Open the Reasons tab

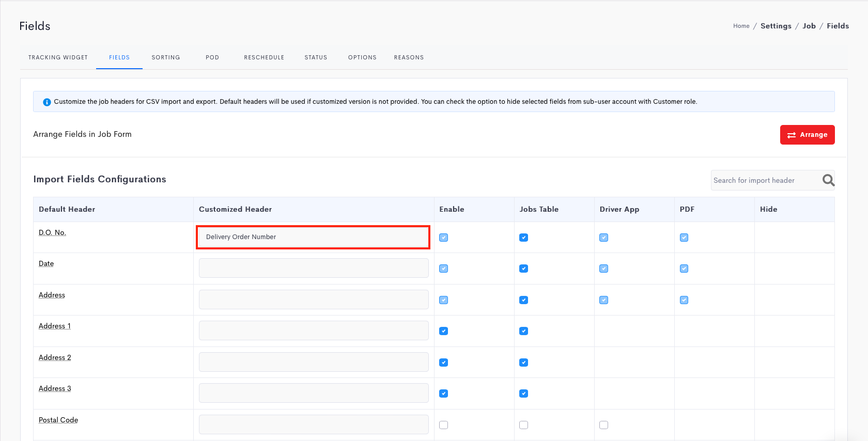[x=409, y=57]
